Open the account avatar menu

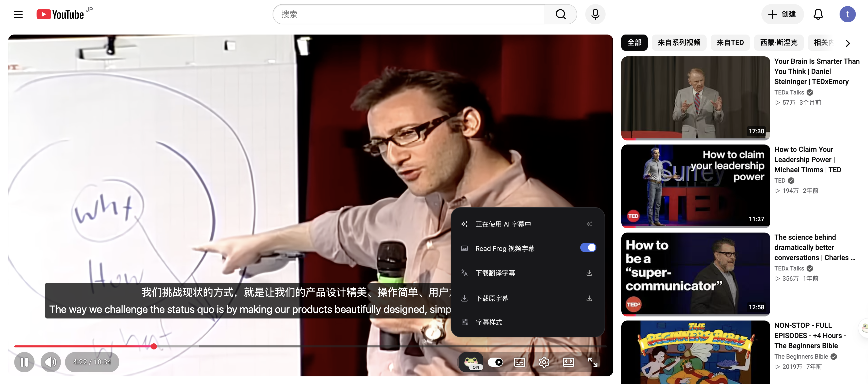click(x=847, y=14)
